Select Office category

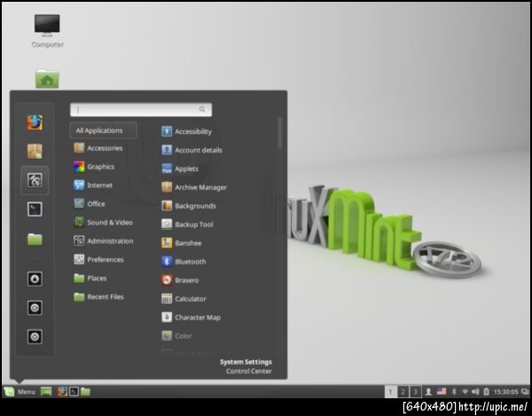pyautogui.click(x=90, y=204)
